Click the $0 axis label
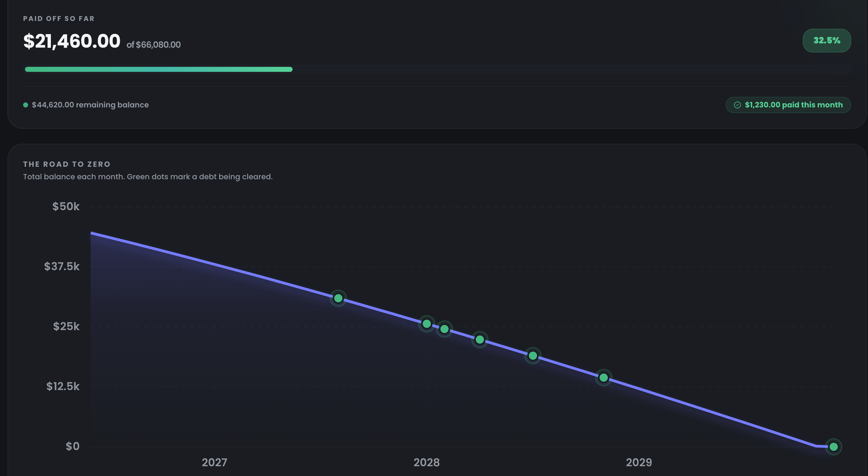Viewport: 868px width, 476px height. tap(72, 446)
